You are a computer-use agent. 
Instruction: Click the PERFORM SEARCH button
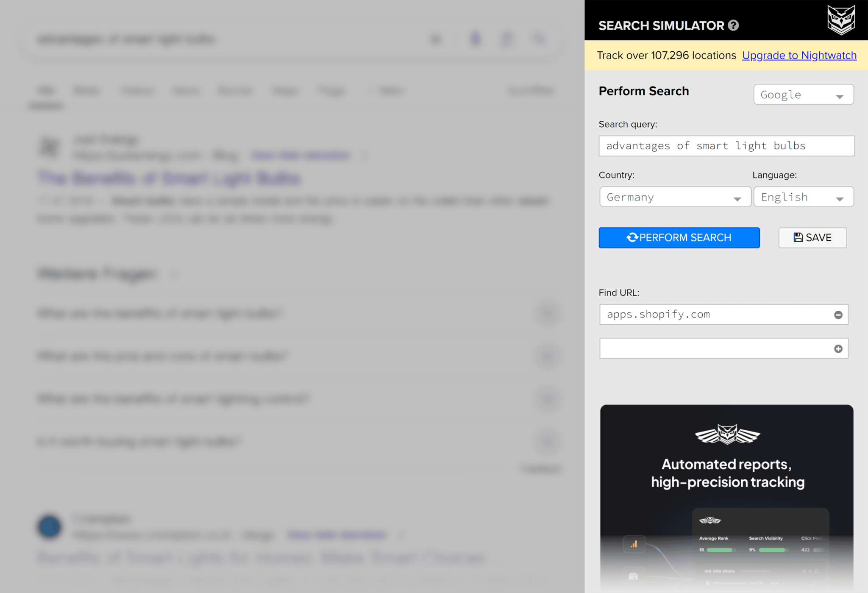point(680,237)
